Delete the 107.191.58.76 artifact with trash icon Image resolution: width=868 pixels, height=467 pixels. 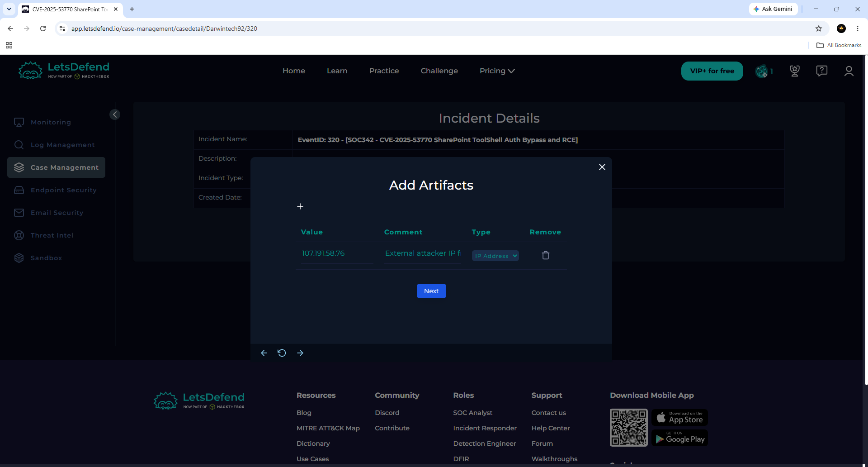tap(546, 255)
